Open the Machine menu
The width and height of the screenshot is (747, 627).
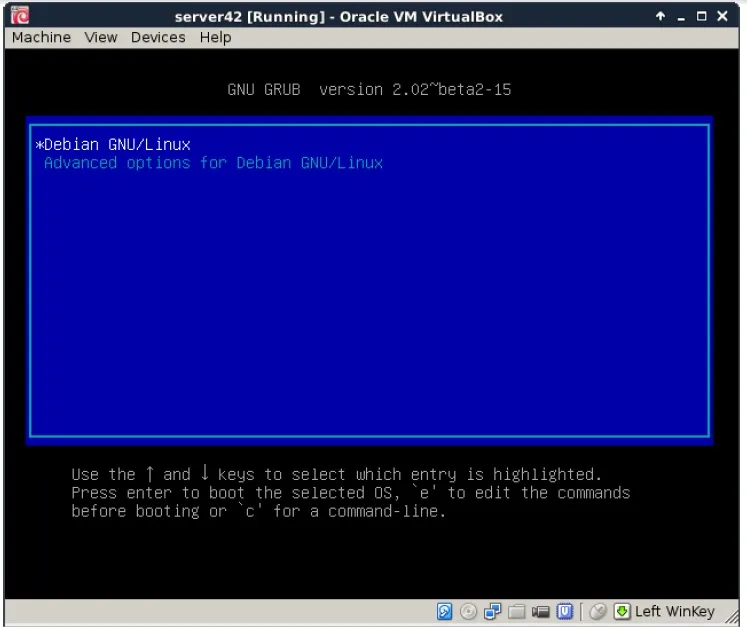coord(41,37)
